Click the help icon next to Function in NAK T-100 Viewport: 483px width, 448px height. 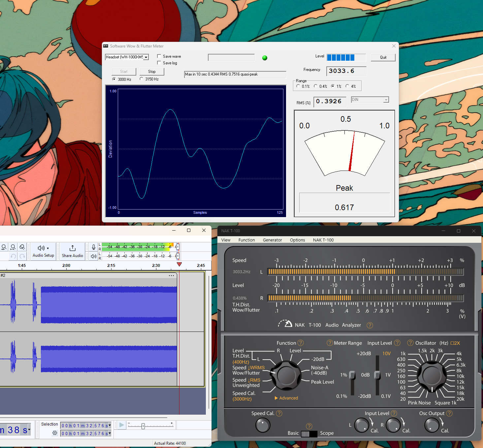(x=301, y=343)
